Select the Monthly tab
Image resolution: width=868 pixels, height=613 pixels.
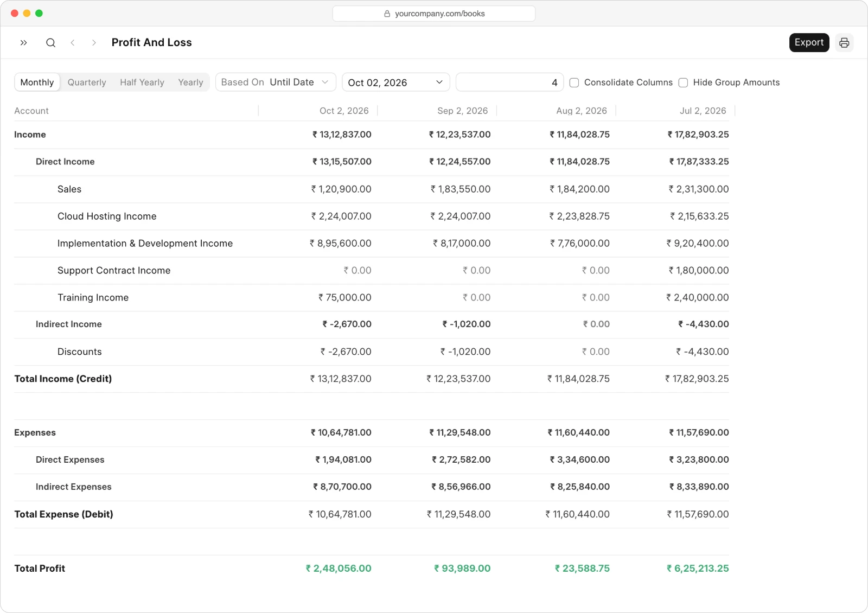click(x=37, y=82)
